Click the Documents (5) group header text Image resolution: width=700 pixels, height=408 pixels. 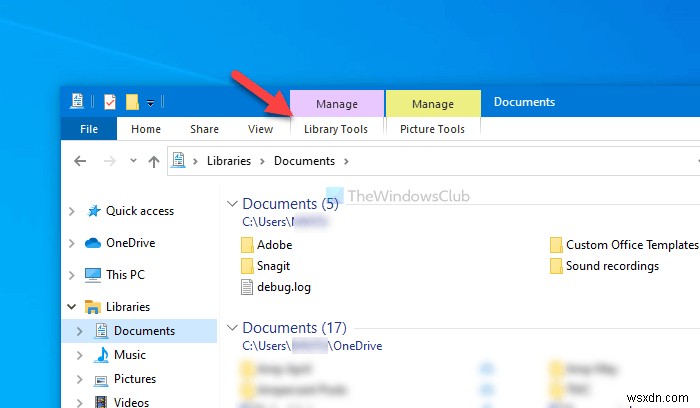[x=290, y=204]
